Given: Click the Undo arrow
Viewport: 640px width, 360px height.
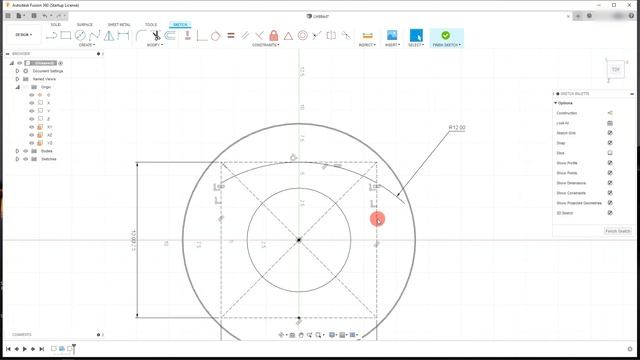Looking at the screenshot, I should click(45, 16).
